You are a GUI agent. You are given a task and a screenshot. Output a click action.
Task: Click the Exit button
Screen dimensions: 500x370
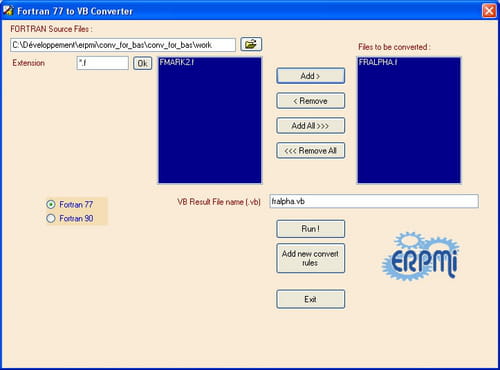(310, 299)
